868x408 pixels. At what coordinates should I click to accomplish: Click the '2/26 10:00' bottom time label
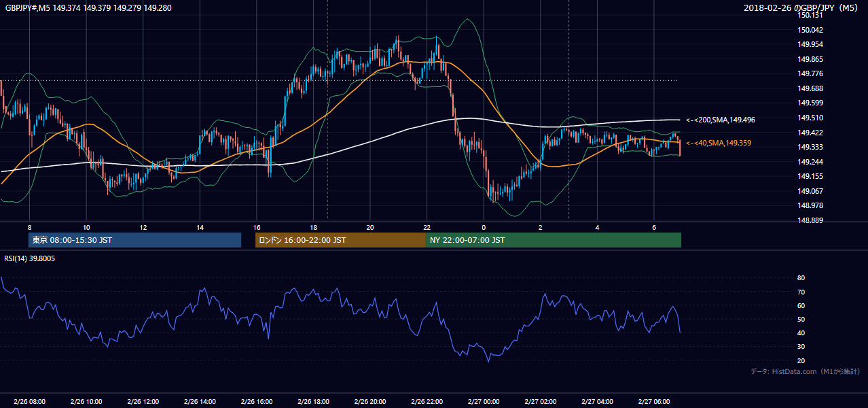(86, 402)
